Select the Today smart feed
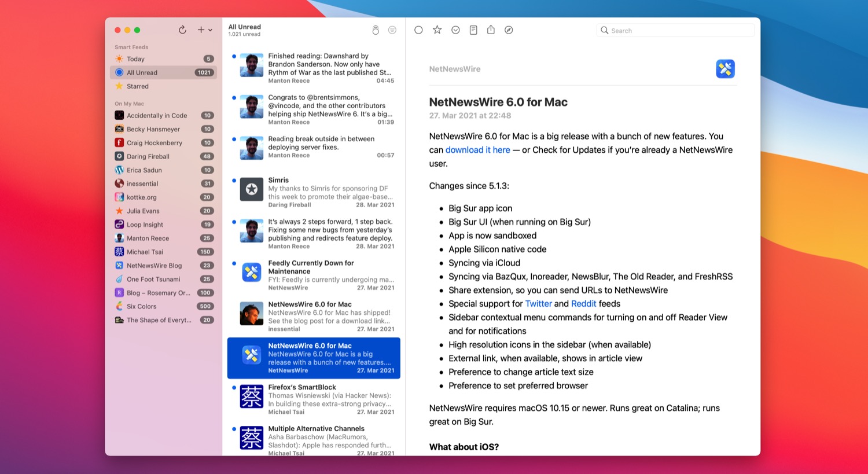Viewport: 868px width, 474px height. pyautogui.click(x=136, y=59)
